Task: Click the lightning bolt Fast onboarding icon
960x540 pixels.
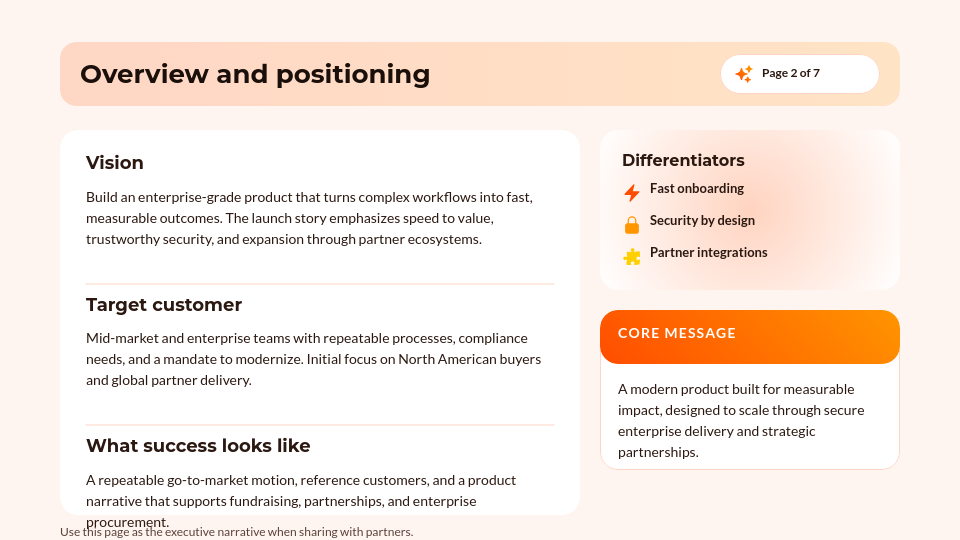Action: coord(632,192)
